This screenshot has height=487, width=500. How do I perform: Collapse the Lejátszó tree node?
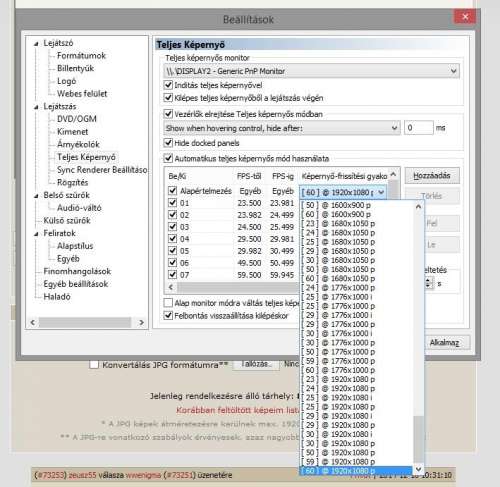tap(36, 43)
